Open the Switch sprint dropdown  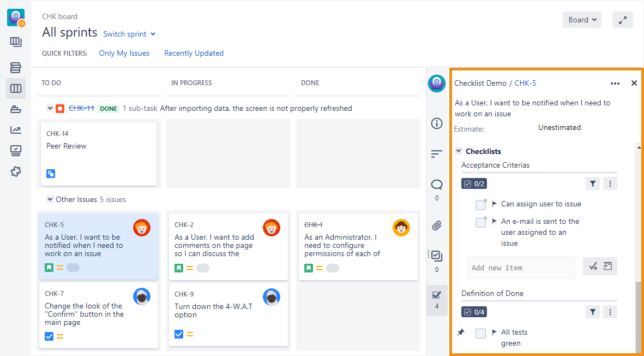[x=129, y=34]
